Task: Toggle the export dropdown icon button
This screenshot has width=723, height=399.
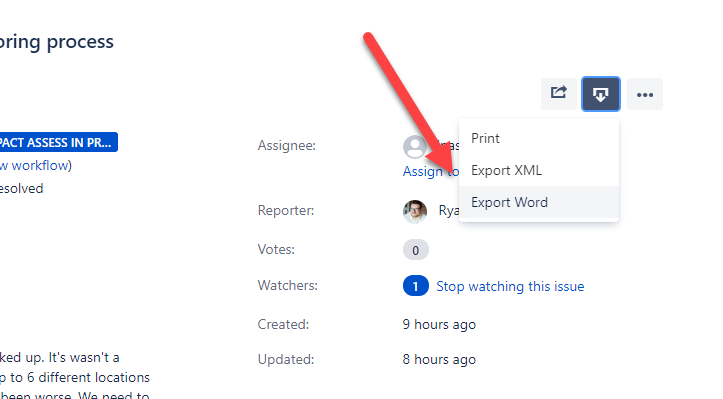Action: [600, 94]
